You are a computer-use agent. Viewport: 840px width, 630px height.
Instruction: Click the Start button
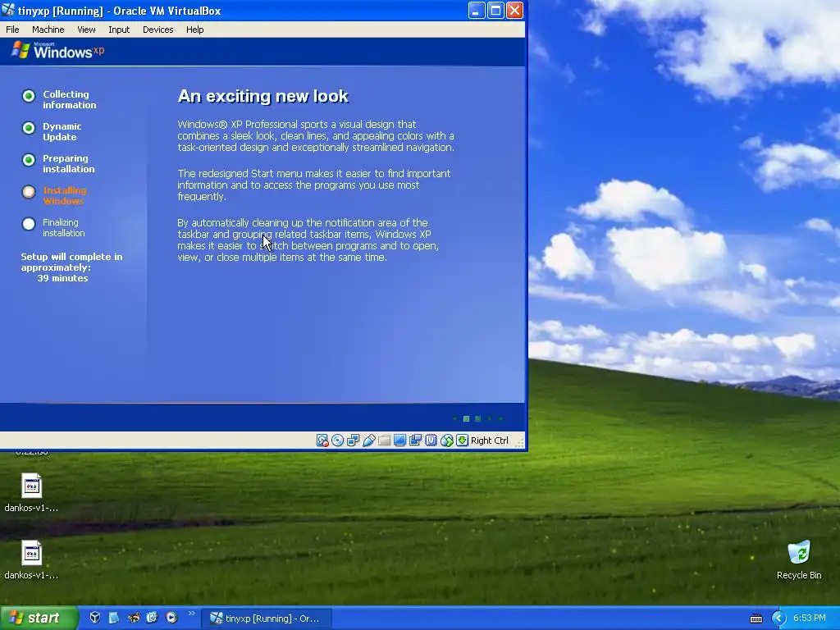[x=39, y=618]
